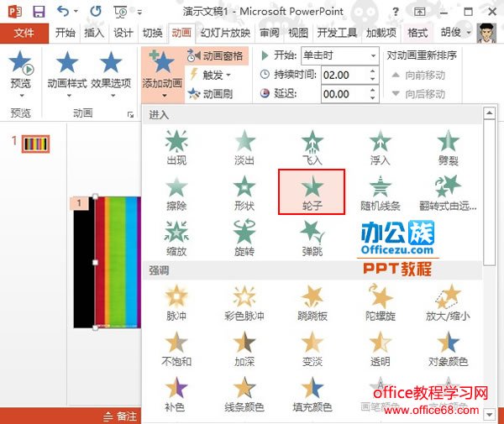
Task: Open the 设计 ribbon tab
Action: 123,33
